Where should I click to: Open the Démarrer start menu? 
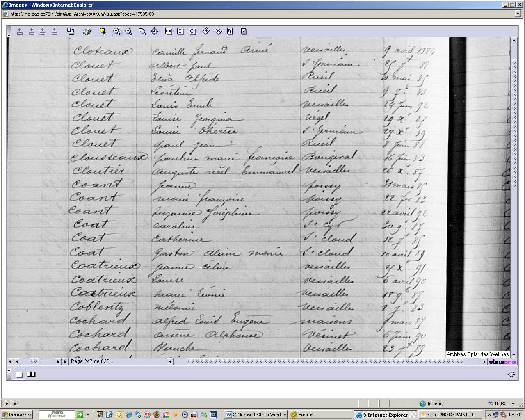[17, 415]
